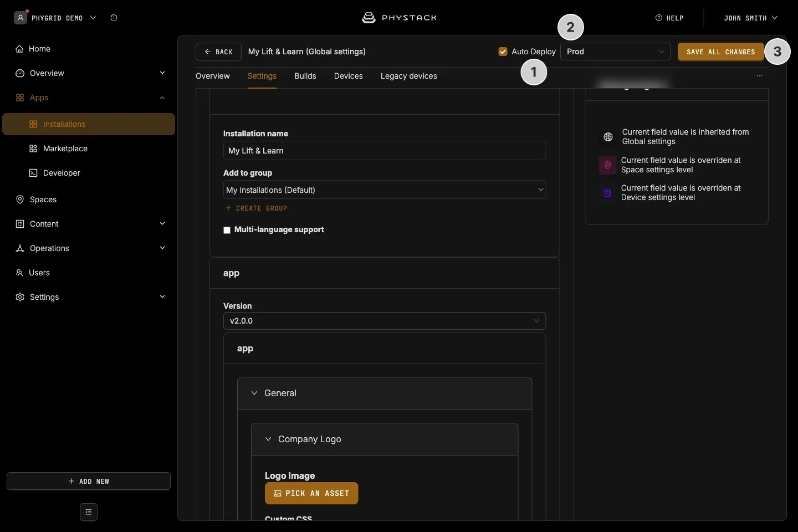
Task: Click the info icon beside Phygrid Demo
Action: tap(114, 18)
